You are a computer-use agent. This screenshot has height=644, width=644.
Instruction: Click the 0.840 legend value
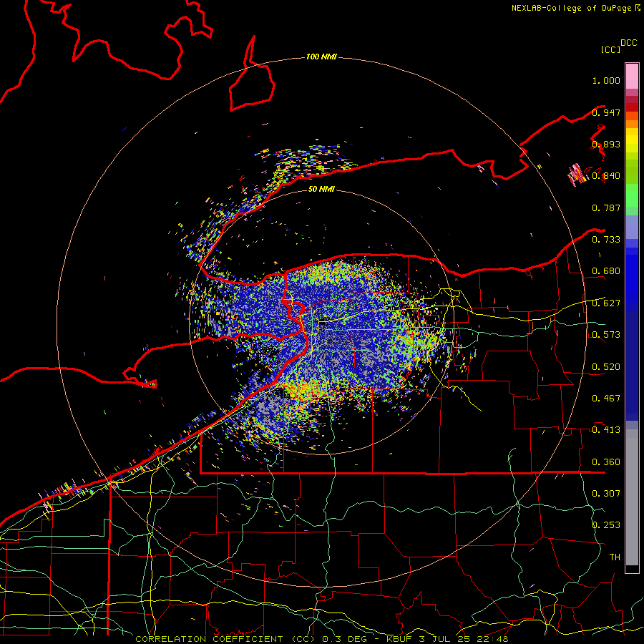tap(606, 176)
